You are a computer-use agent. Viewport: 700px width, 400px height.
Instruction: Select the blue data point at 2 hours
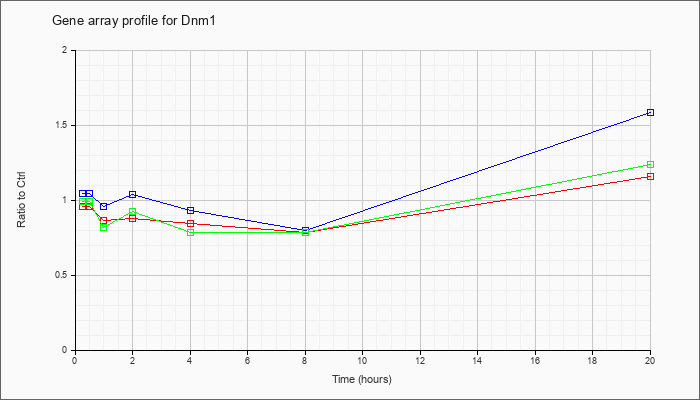(x=133, y=194)
